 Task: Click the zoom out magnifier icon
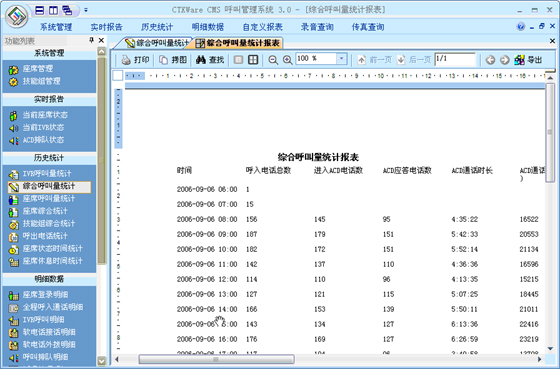coord(273,60)
